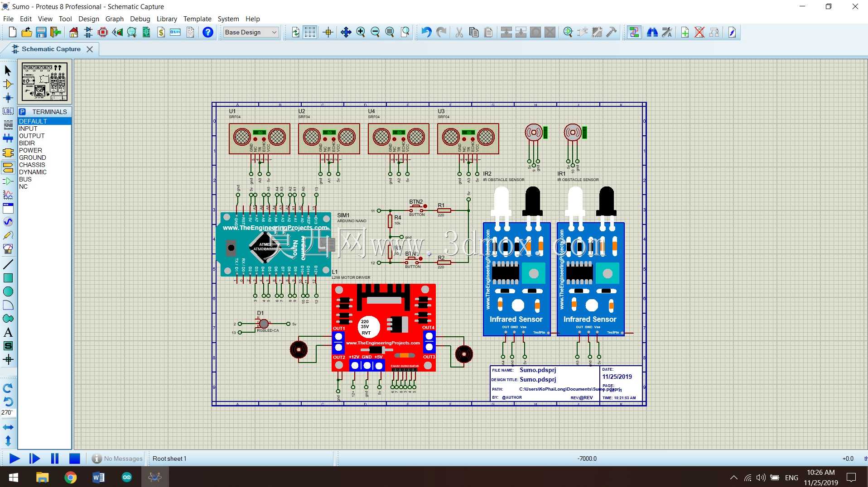
Task: Open the Base Design variant dropdown
Action: (251, 32)
